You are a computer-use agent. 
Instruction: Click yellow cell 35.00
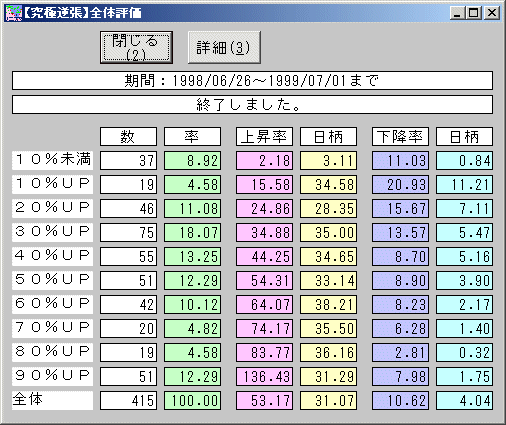pyautogui.click(x=328, y=232)
